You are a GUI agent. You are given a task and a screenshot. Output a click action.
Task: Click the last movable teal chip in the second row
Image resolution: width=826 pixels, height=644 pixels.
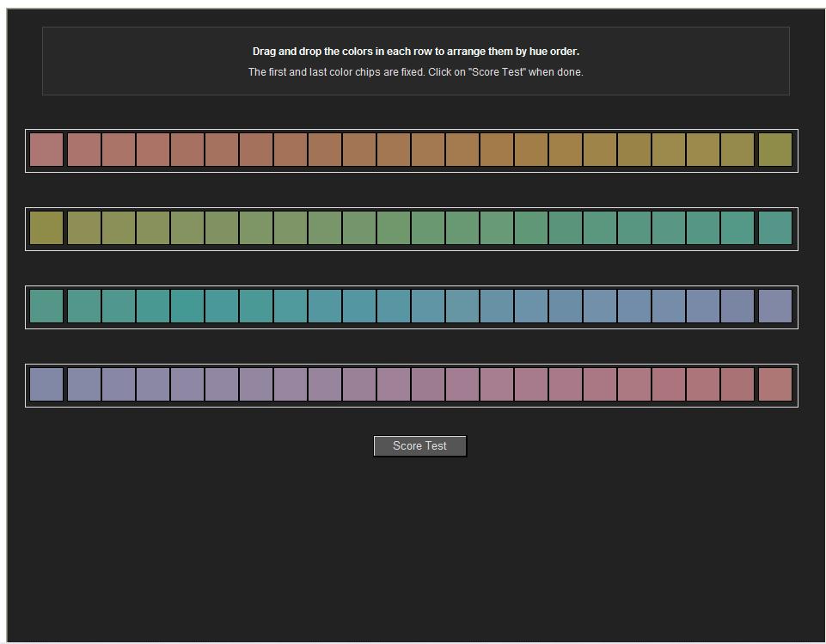click(737, 228)
